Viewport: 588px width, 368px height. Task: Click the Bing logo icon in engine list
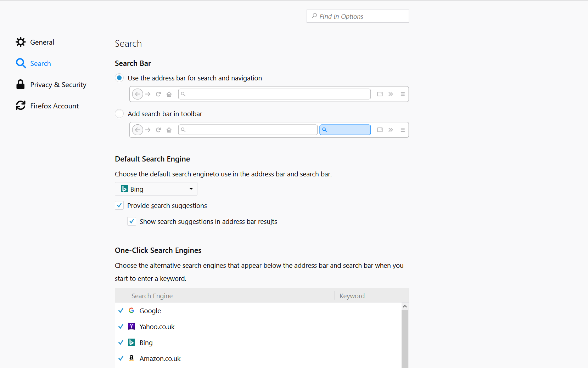click(131, 342)
